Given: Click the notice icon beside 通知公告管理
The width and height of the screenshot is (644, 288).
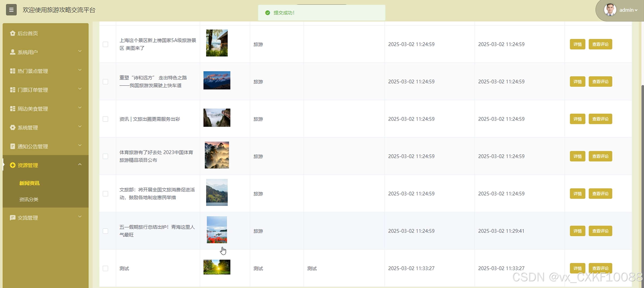Looking at the screenshot, I should pos(13,146).
